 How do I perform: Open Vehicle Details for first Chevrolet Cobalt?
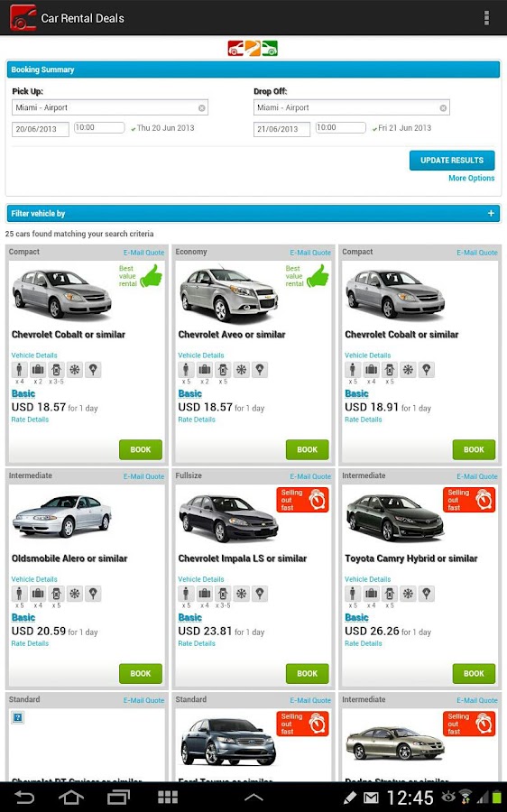(34, 355)
